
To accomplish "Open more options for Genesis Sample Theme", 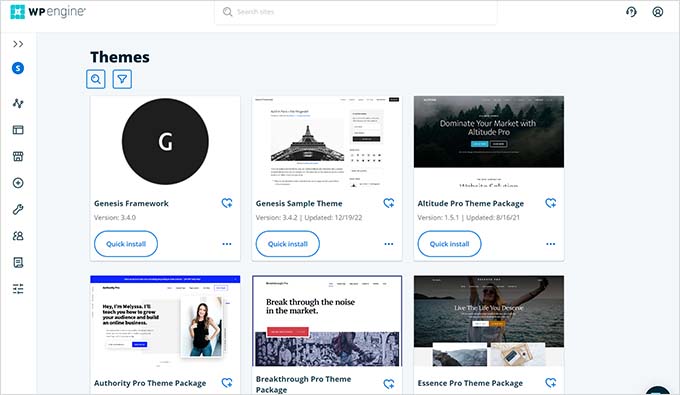I will pyautogui.click(x=389, y=244).
